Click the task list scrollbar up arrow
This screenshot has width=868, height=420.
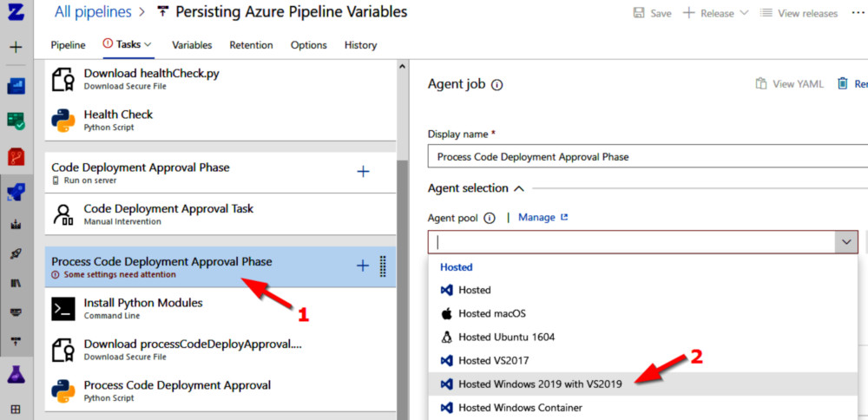[x=403, y=66]
